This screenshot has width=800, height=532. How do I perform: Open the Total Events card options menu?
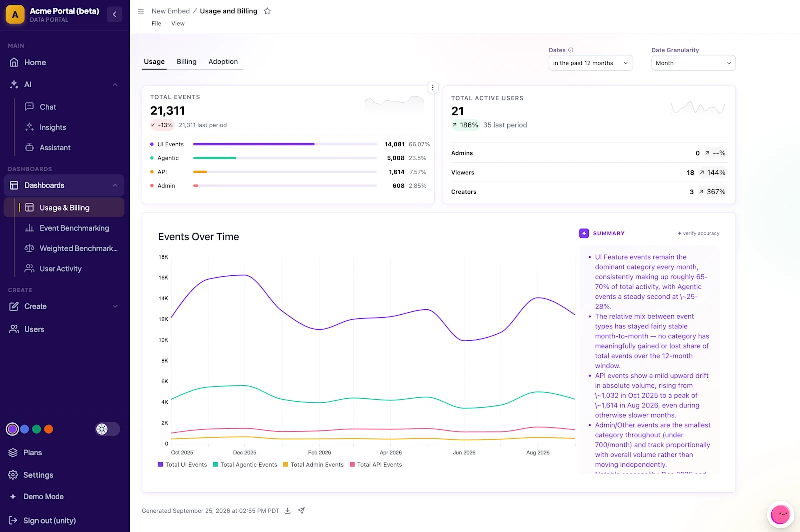tap(433, 88)
